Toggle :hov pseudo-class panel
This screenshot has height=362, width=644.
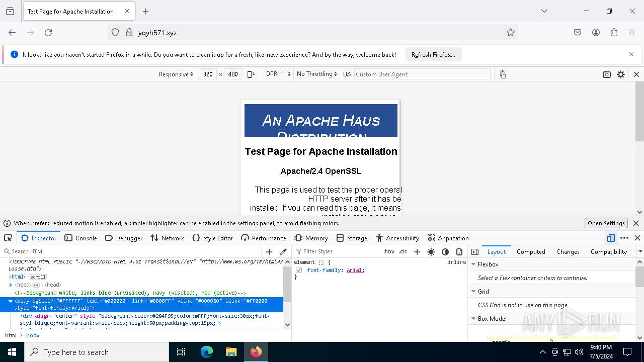coord(388,251)
